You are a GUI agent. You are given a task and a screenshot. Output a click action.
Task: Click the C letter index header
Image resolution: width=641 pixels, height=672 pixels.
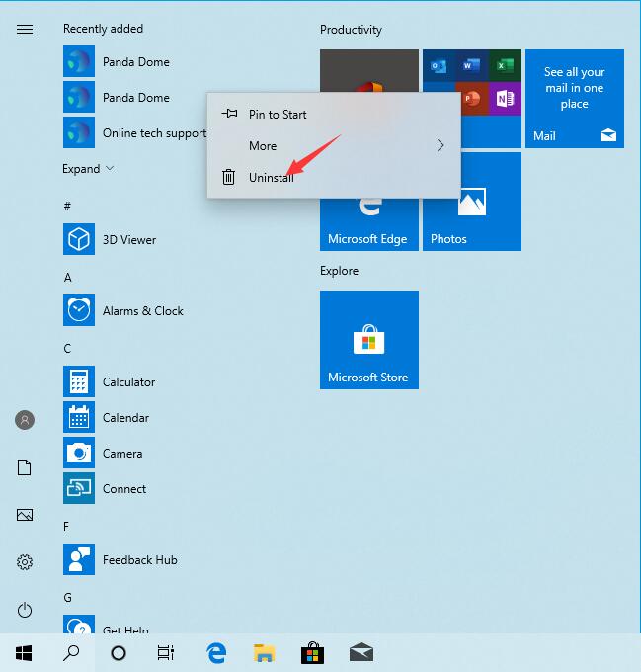click(x=67, y=349)
